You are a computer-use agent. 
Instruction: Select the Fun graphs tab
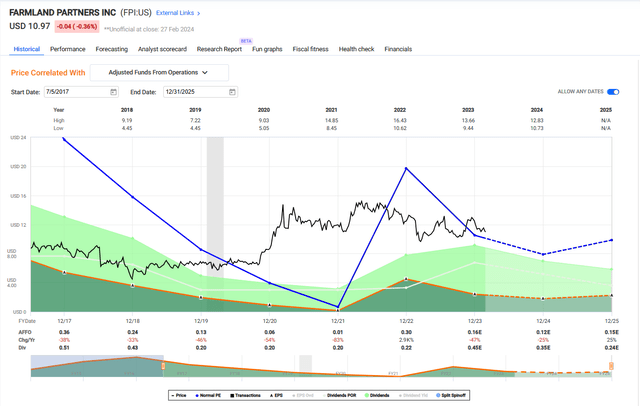tap(267, 49)
